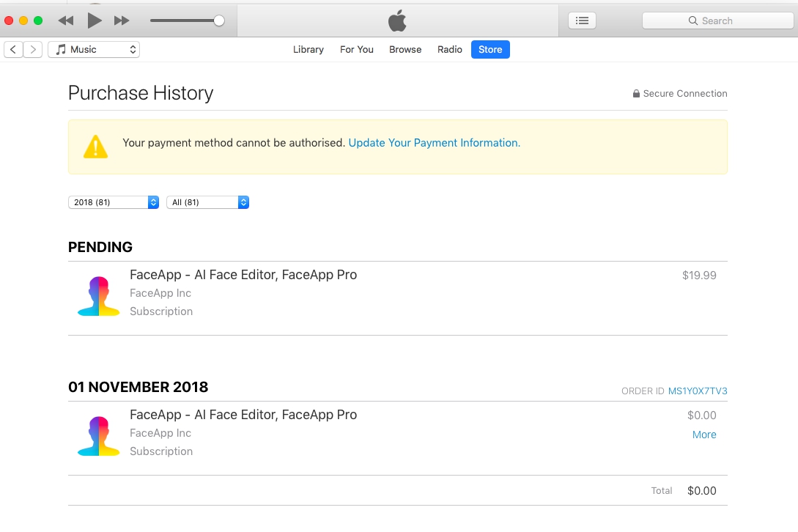Viewport: 798px width, 532px height.
Task: Click the yellow minimize window button
Action: (23, 21)
